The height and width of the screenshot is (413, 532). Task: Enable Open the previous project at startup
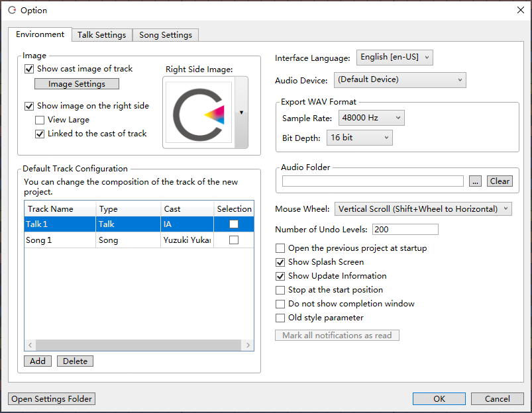point(280,248)
